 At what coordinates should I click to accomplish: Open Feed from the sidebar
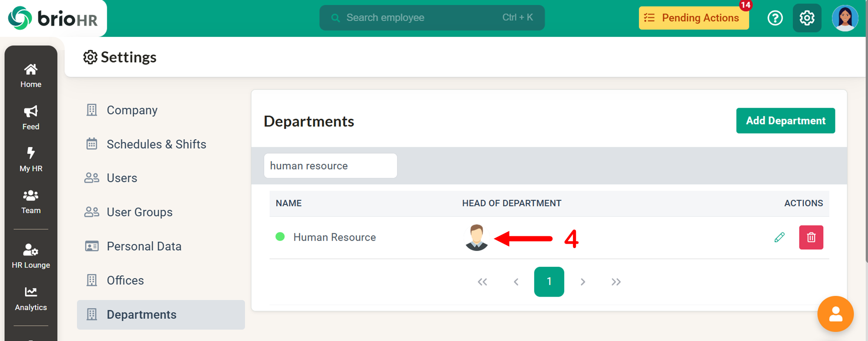pyautogui.click(x=31, y=118)
